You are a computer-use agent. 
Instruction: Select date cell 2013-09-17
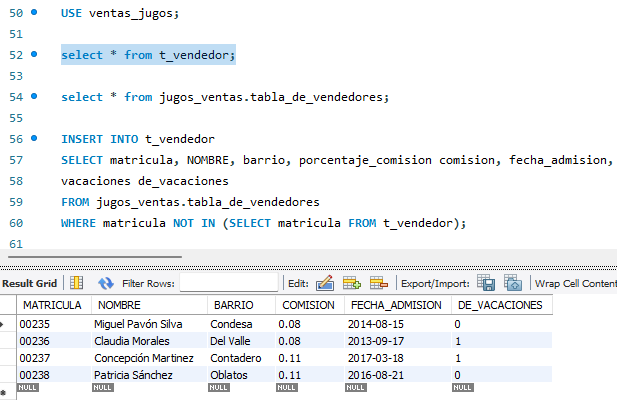pos(398,341)
